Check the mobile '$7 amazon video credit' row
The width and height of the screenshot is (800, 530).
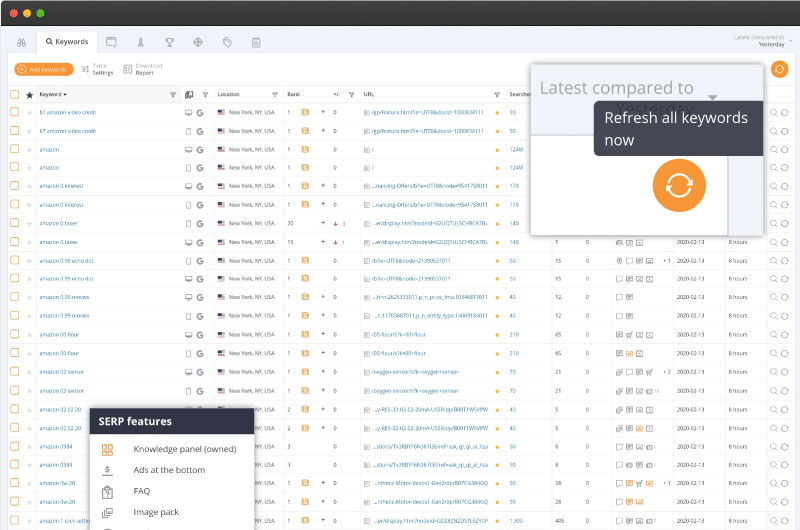point(15,131)
